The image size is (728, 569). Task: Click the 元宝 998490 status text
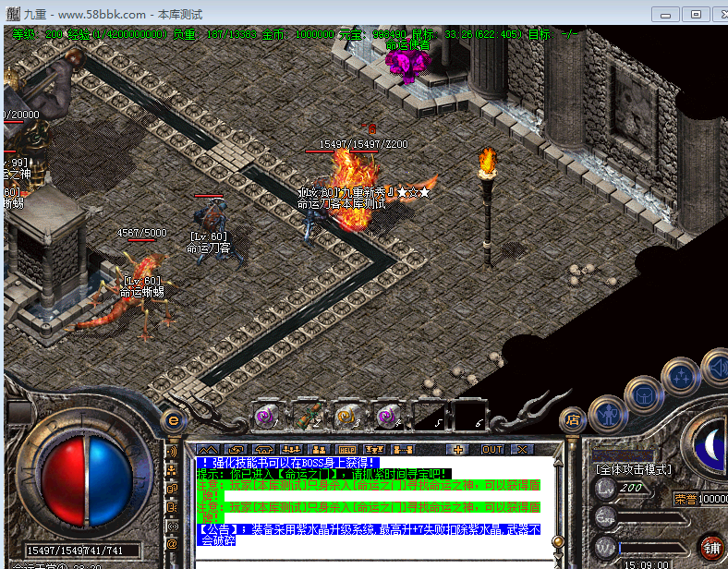point(372,34)
